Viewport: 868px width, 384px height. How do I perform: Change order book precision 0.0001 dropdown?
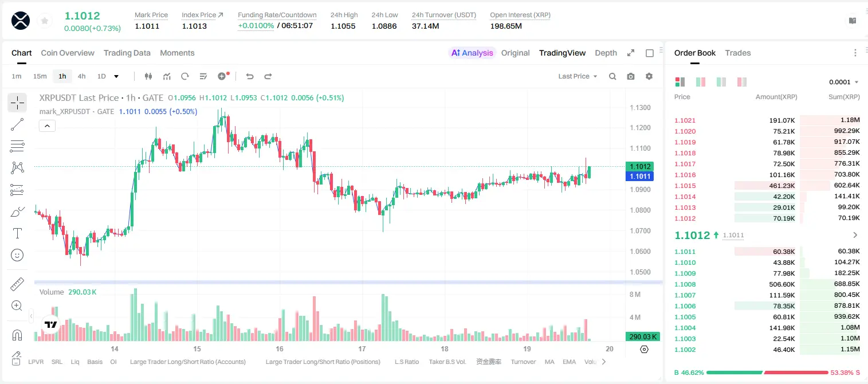click(844, 82)
